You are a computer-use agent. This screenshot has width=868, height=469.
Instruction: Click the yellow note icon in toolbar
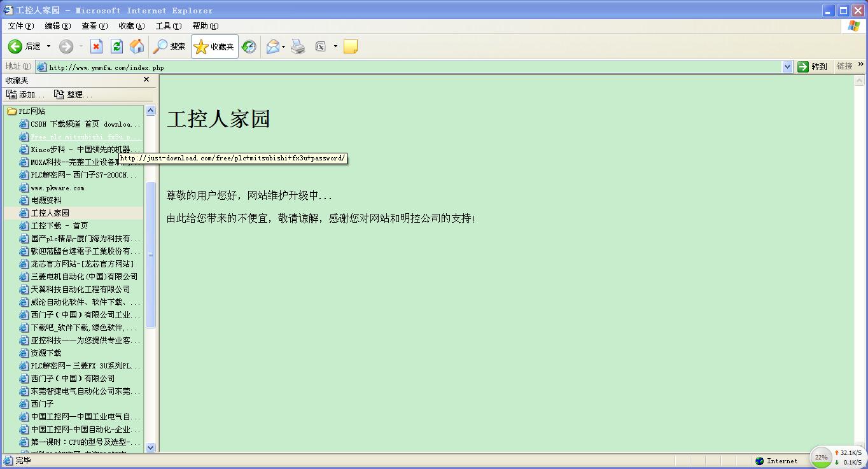[x=350, y=46]
